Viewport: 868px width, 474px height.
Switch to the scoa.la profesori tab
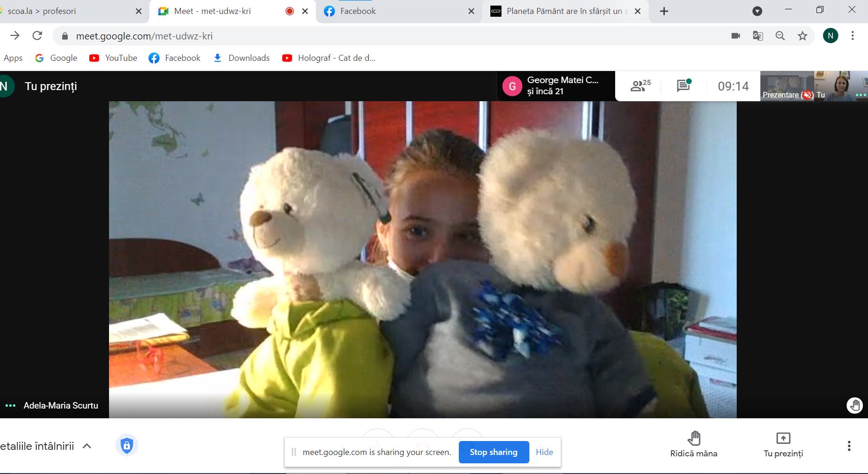[42, 11]
